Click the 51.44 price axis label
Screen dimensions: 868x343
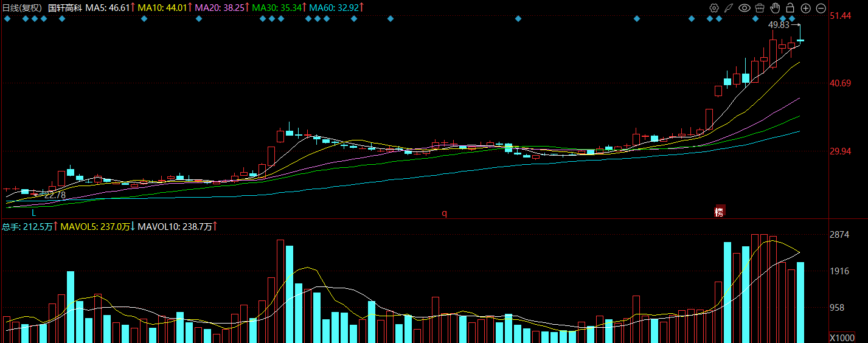(x=840, y=16)
